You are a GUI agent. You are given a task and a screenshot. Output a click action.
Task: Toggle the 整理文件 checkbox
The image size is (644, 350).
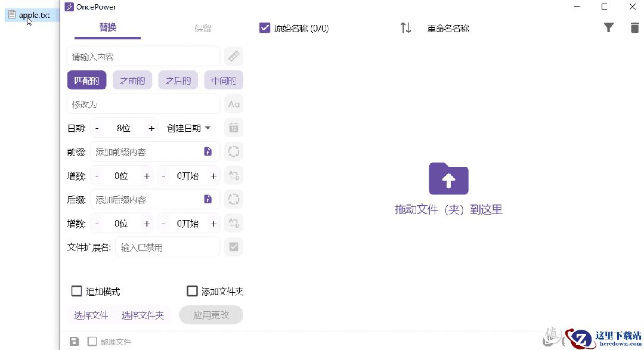pyautogui.click(x=92, y=342)
